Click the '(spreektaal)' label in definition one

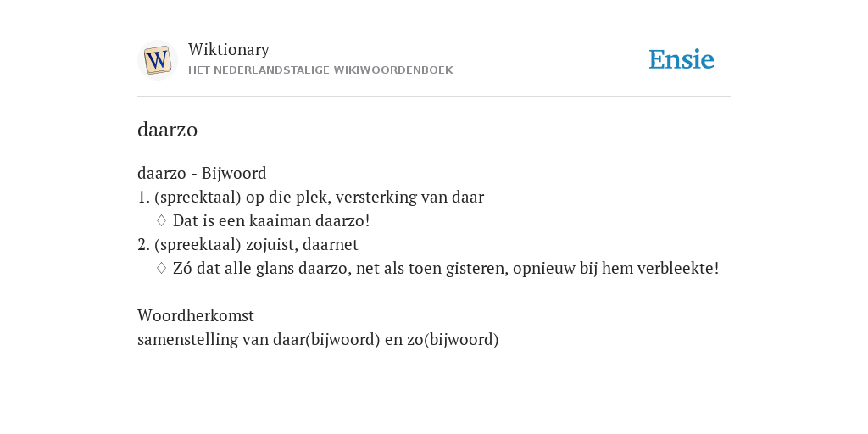point(198,197)
